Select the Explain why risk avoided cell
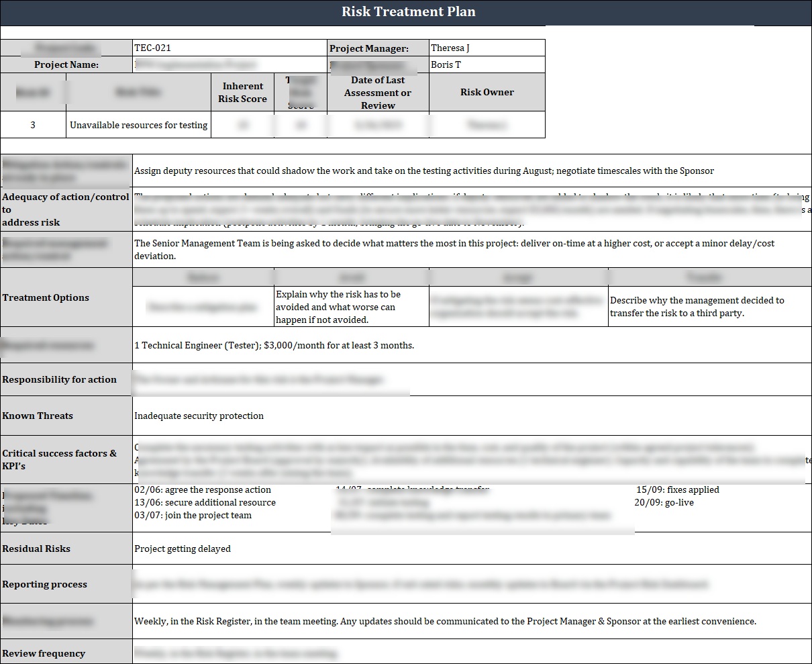The width and height of the screenshot is (812, 664). pyautogui.click(x=352, y=307)
